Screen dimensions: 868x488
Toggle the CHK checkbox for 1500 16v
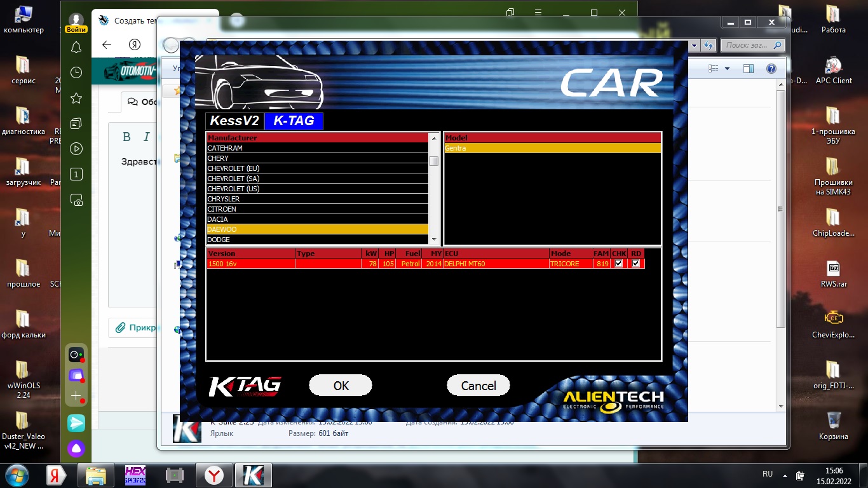click(x=618, y=264)
